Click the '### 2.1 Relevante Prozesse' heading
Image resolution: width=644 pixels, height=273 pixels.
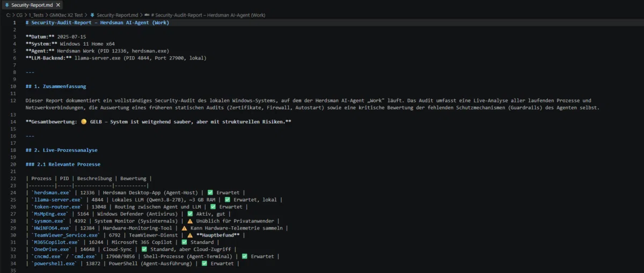63,164
